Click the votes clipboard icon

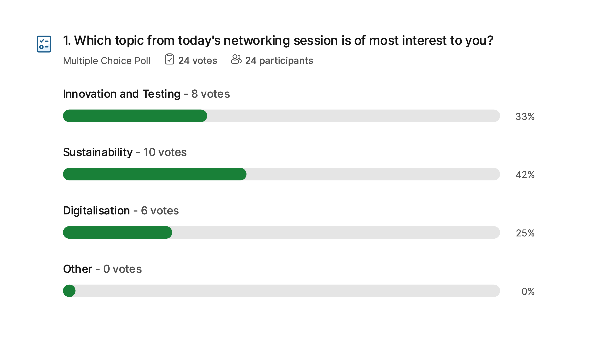click(x=169, y=59)
